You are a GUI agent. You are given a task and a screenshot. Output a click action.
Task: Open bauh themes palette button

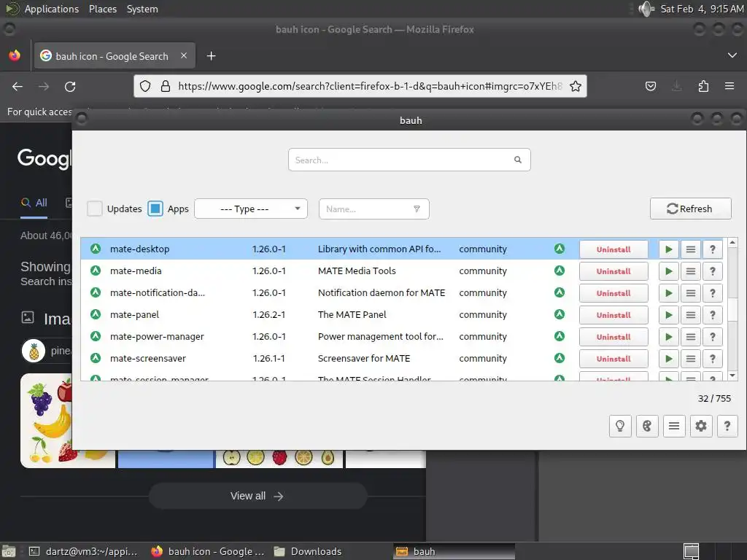tap(646, 426)
